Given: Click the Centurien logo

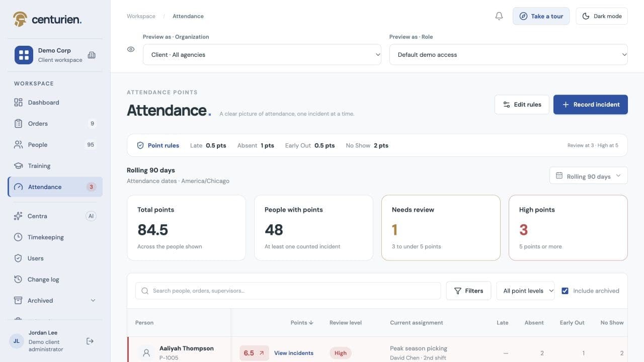Looking at the screenshot, I should 47,19.
